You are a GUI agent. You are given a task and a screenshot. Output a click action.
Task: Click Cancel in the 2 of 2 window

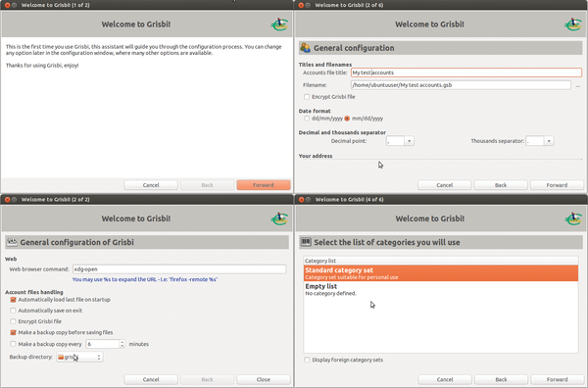coord(151,379)
